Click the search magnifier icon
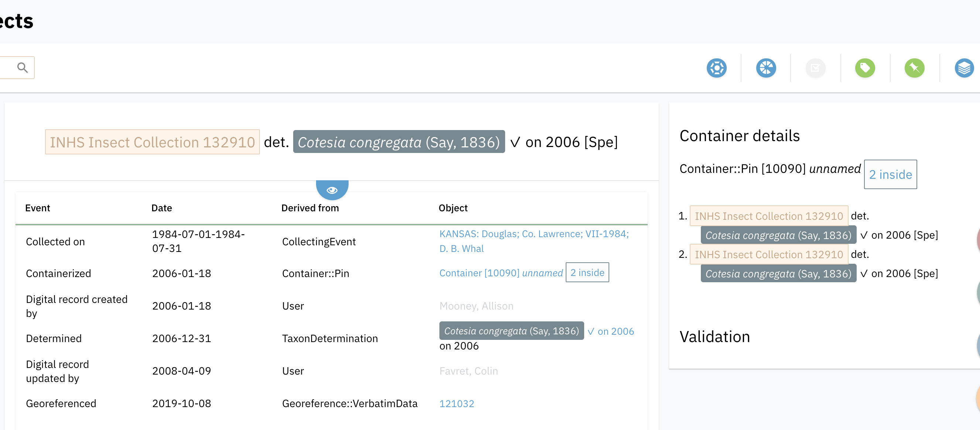980x430 pixels. (x=23, y=67)
